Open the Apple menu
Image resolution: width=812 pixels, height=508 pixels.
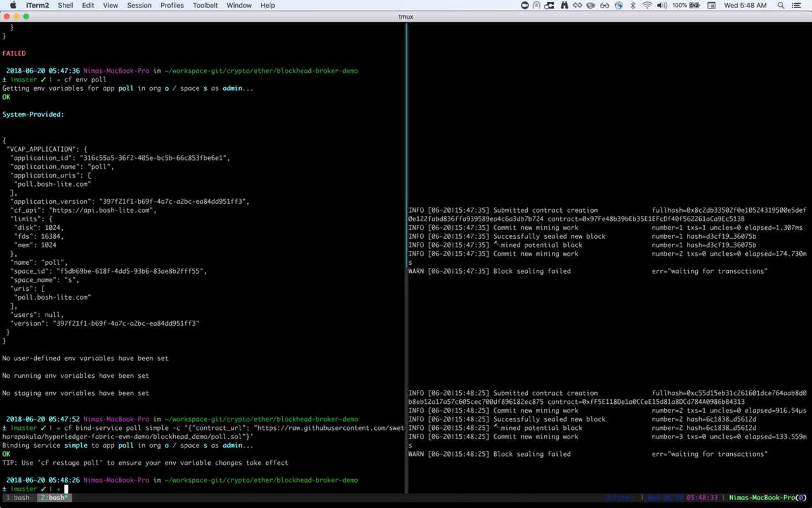13,5
